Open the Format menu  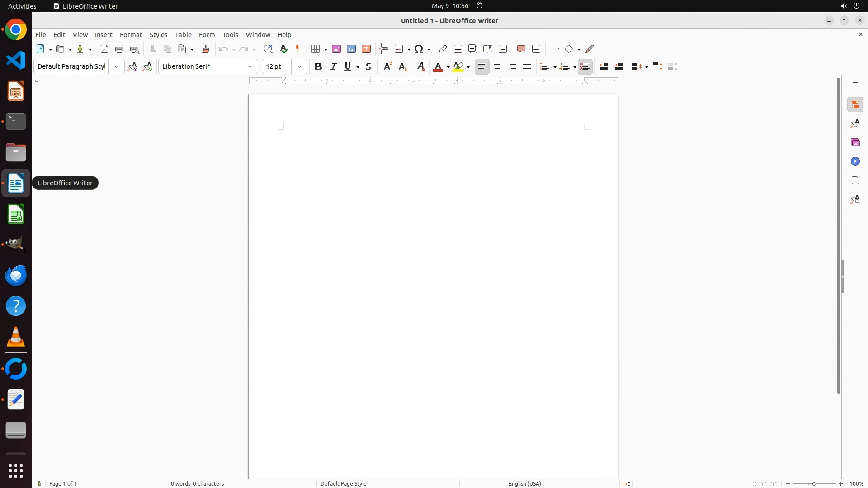point(131,35)
